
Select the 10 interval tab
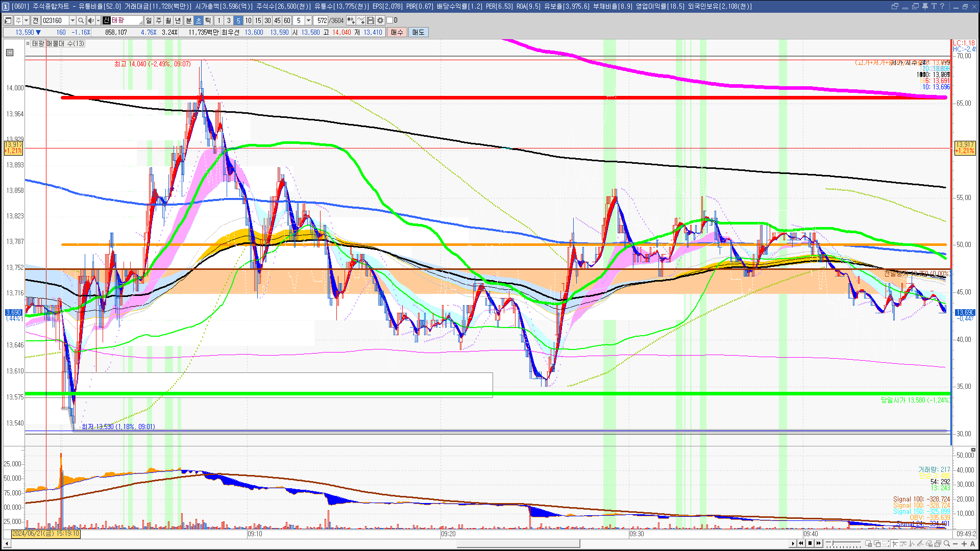(248, 20)
